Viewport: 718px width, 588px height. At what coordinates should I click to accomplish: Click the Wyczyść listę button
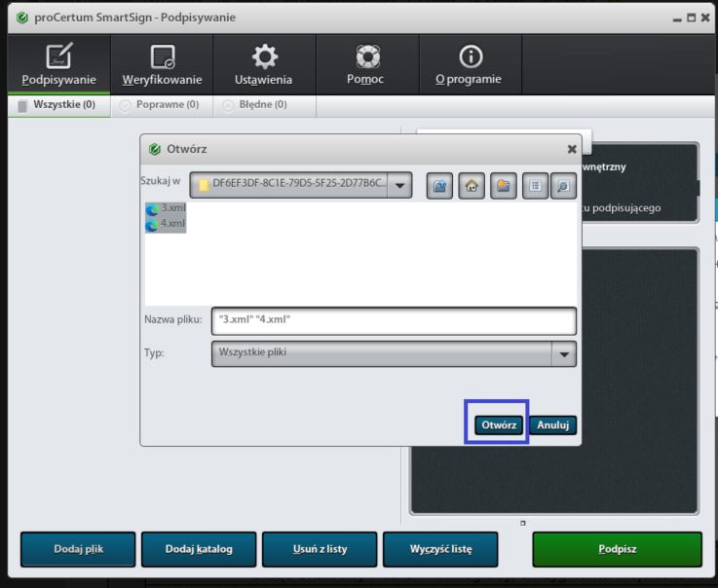pos(440,549)
